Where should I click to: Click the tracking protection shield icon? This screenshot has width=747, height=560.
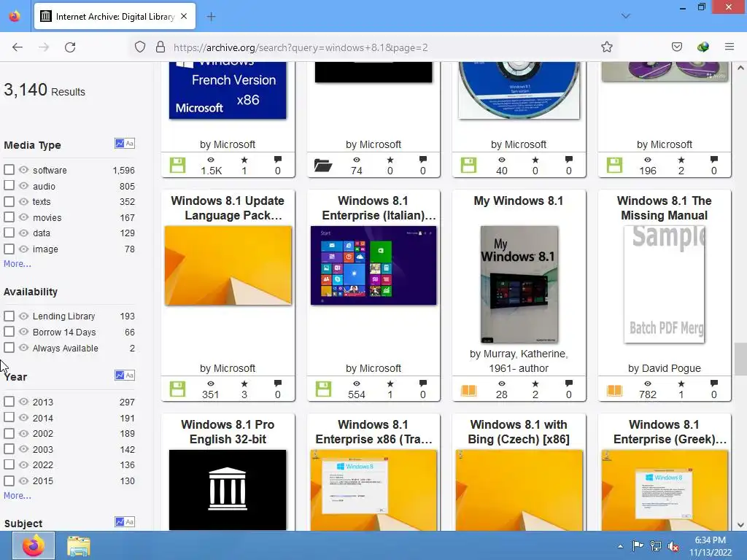(139, 47)
